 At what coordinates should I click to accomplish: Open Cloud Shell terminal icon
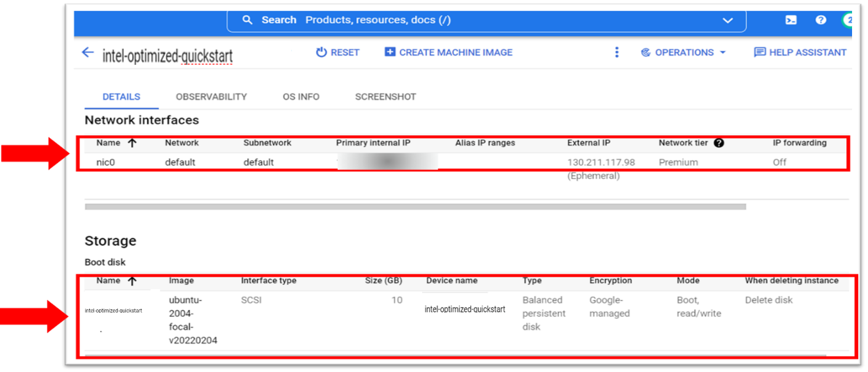pyautogui.click(x=791, y=20)
